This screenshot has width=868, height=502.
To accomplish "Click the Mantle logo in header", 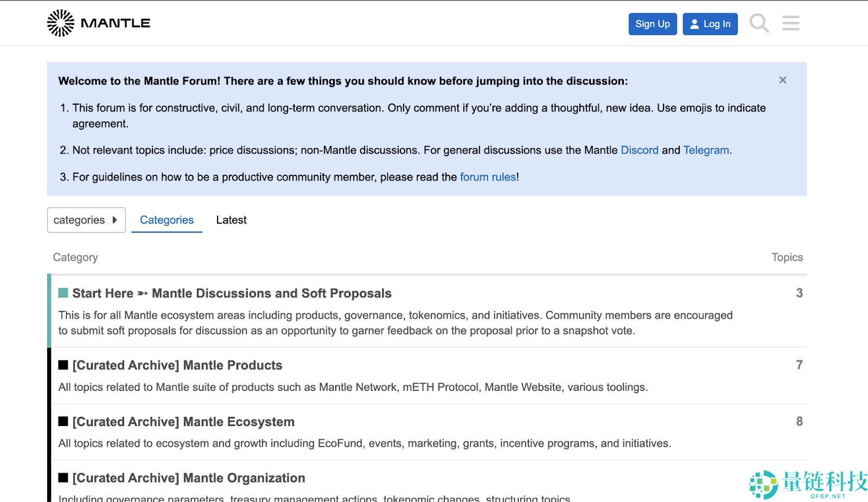I will [98, 23].
